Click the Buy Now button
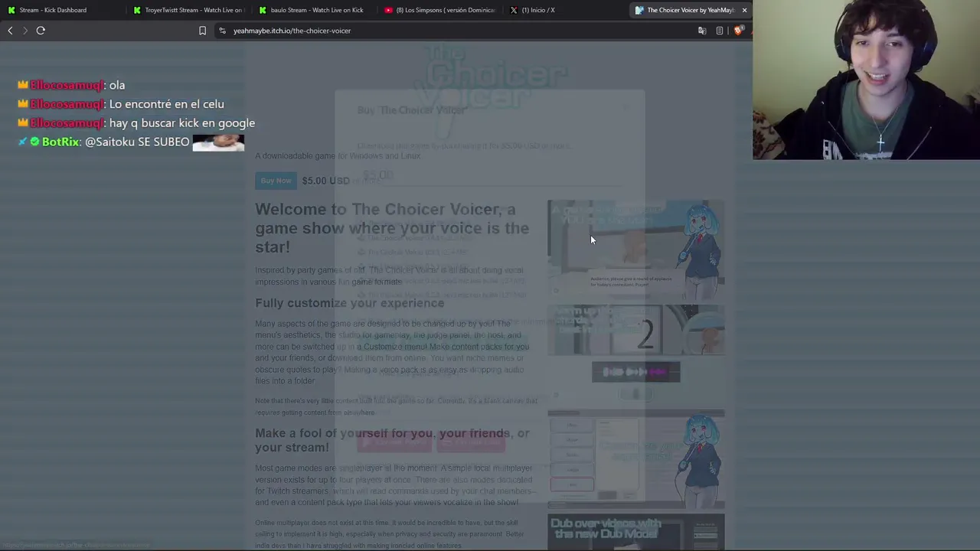980x551 pixels. pyautogui.click(x=276, y=181)
